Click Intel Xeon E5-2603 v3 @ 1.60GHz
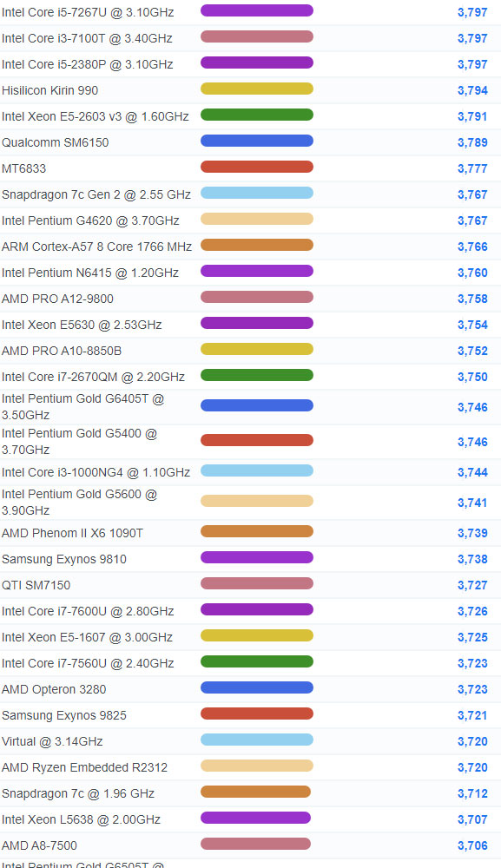Image resolution: width=501 pixels, height=868 pixels. click(x=96, y=116)
